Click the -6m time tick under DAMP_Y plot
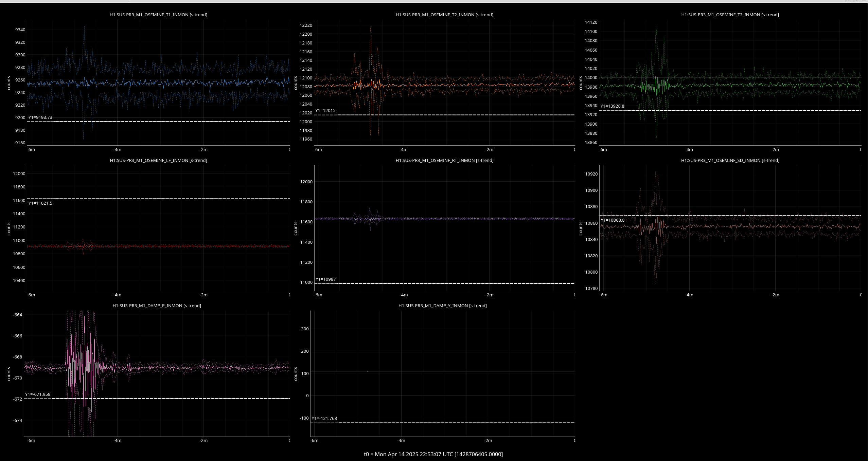 click(314, 441)
